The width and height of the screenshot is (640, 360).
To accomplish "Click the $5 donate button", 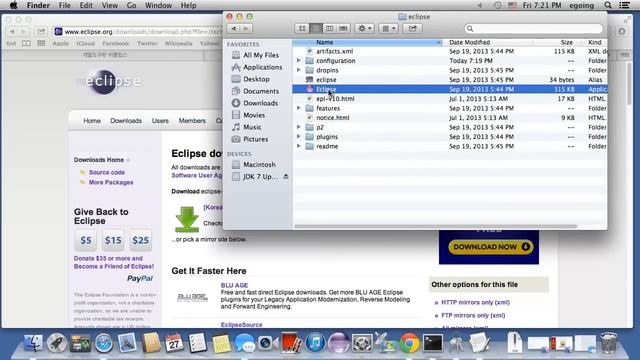I will point(86,240).
